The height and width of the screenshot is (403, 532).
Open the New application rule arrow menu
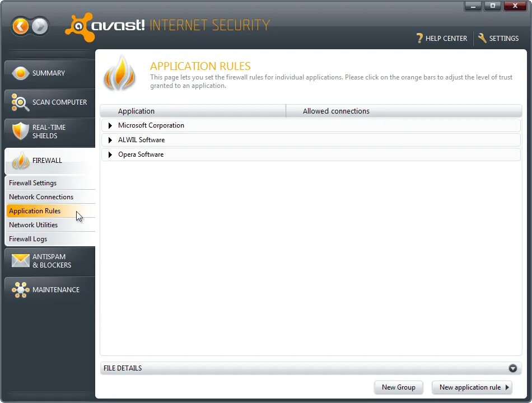[507, 387]
